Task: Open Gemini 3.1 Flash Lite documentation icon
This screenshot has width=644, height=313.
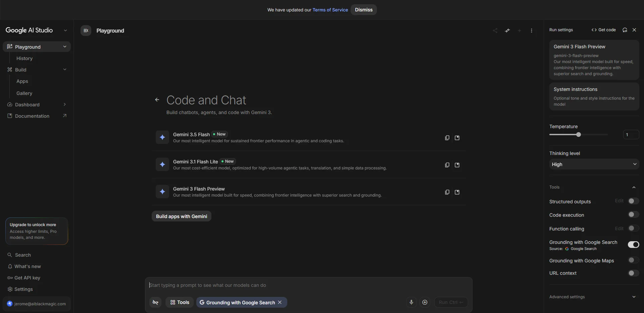Action: tap(457, 165)
